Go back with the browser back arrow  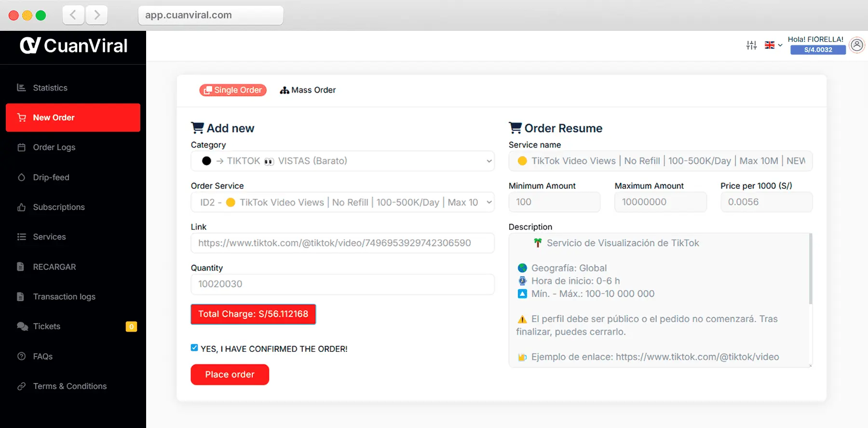(73, 15)
